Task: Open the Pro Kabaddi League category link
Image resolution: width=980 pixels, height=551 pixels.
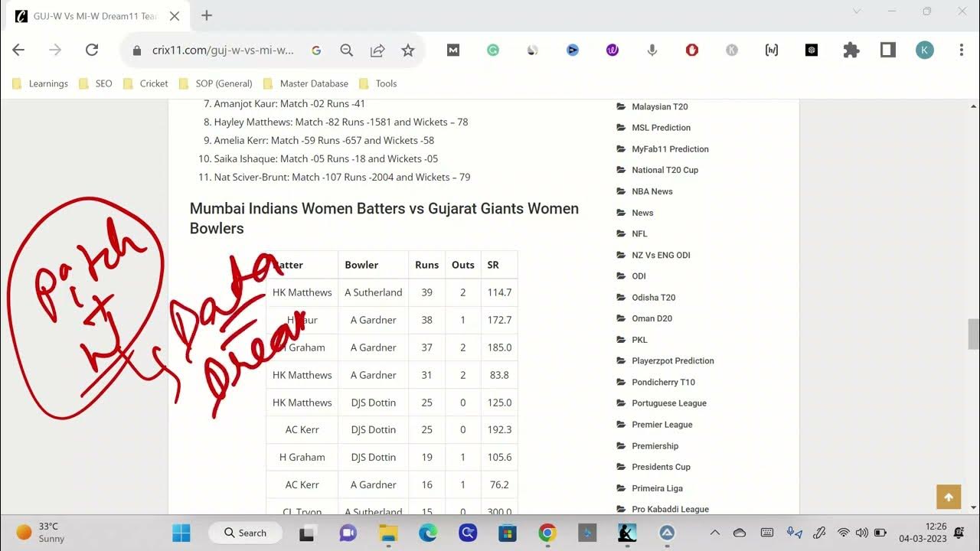Action: point(670,509)
